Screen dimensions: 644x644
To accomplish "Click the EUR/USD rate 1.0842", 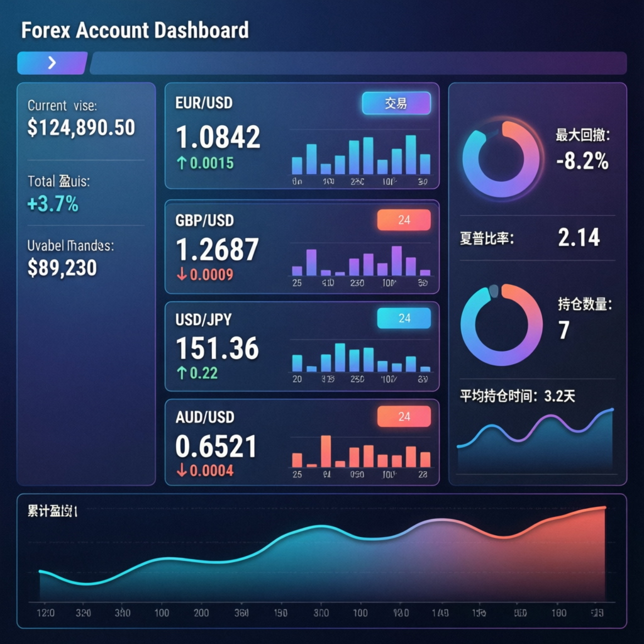I will pos(218,136).
